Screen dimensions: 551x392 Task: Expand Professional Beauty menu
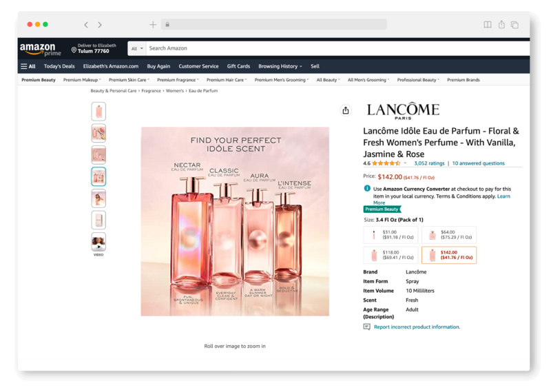418,80
